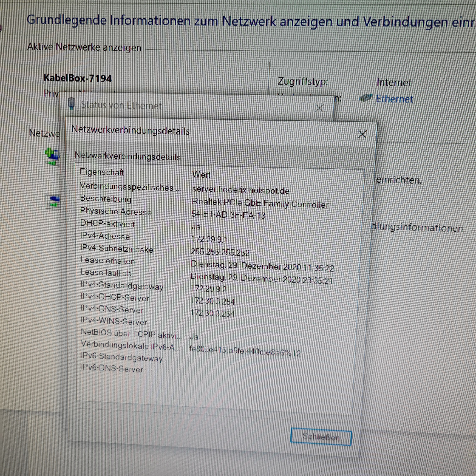
Task: Click the Status von Ethernet title icon
Action: 71,104
